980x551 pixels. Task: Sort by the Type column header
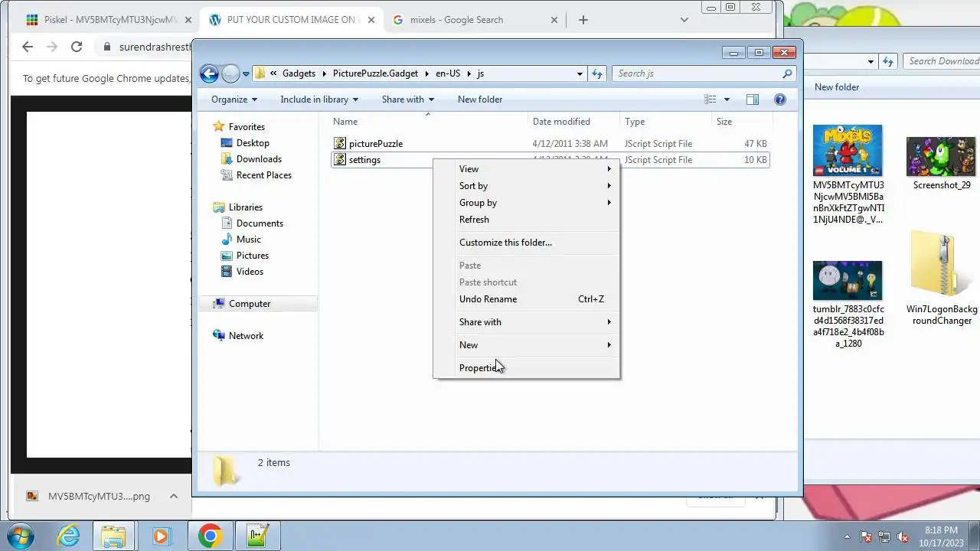665,122
